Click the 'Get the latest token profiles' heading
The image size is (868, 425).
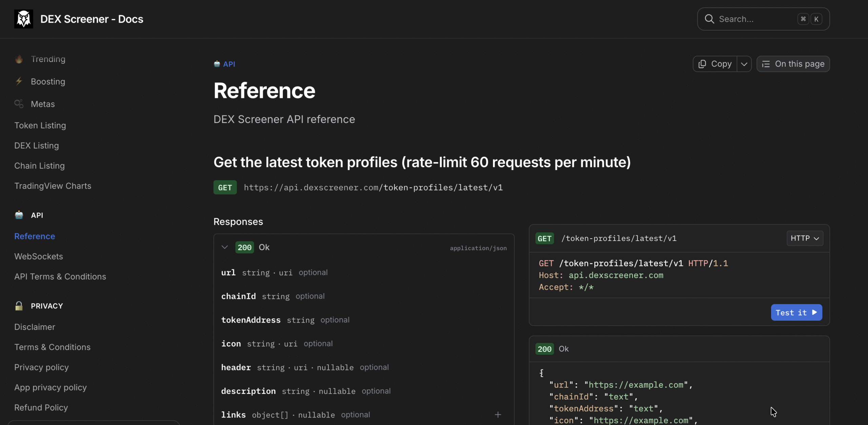422,162
